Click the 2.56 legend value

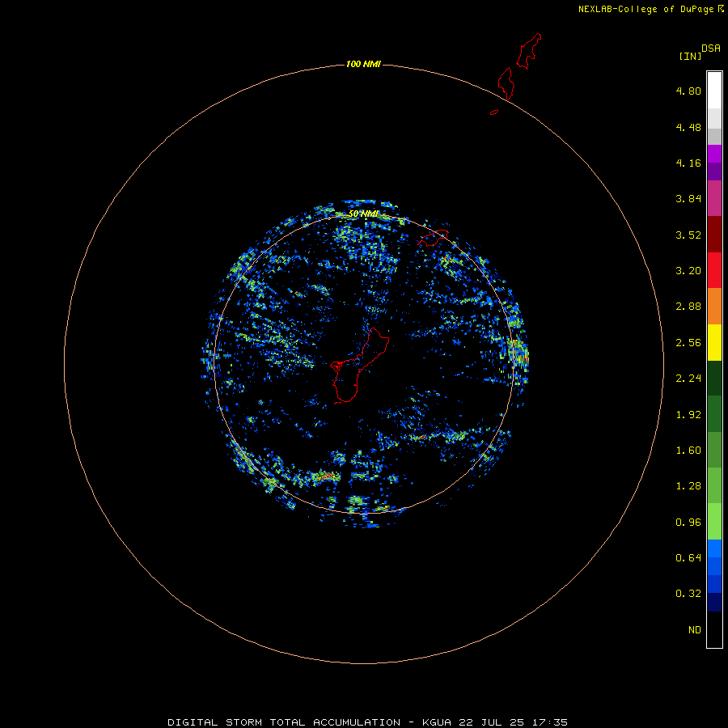[x=688, y=343]
